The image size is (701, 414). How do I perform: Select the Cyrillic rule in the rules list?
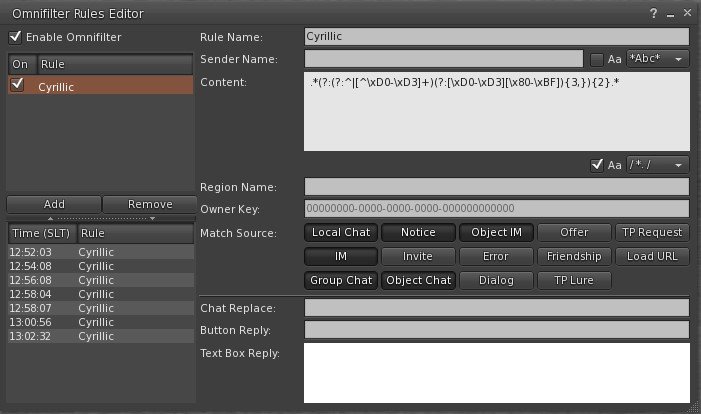(101, 85)
